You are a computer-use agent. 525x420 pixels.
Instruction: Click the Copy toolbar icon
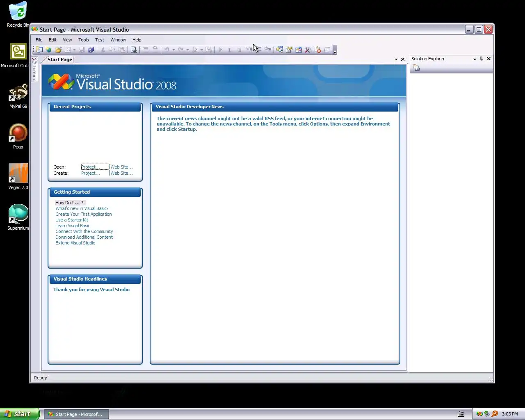click(x=112, y=50)
